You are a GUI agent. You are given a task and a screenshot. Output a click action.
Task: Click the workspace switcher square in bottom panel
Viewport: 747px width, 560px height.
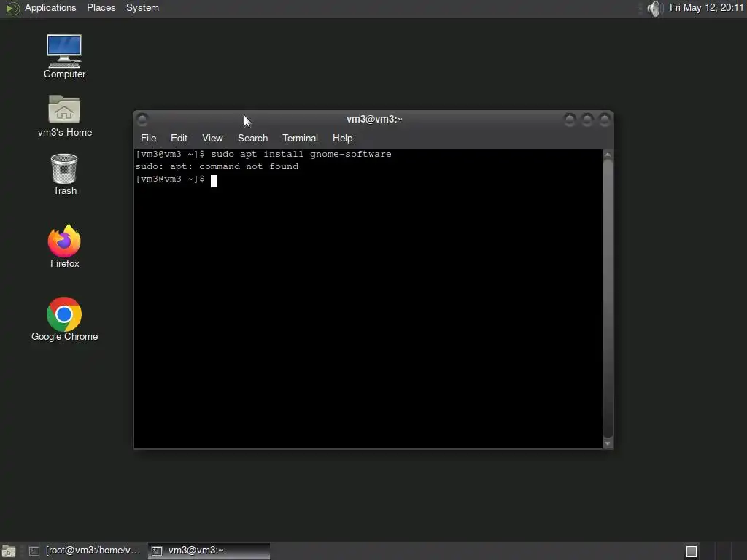click(x=692, y=551)
